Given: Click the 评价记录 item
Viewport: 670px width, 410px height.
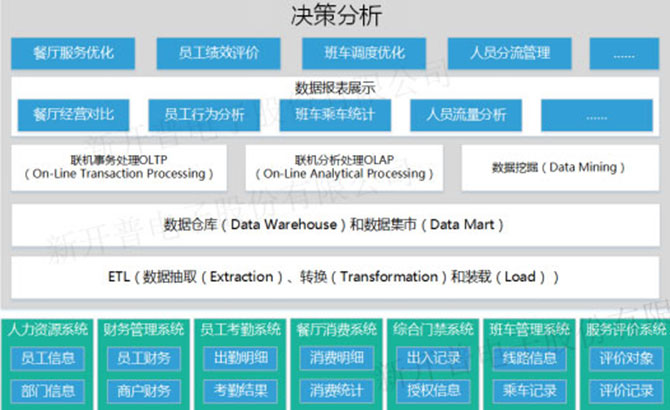Looking at the screenshot, I should point(626,391).
